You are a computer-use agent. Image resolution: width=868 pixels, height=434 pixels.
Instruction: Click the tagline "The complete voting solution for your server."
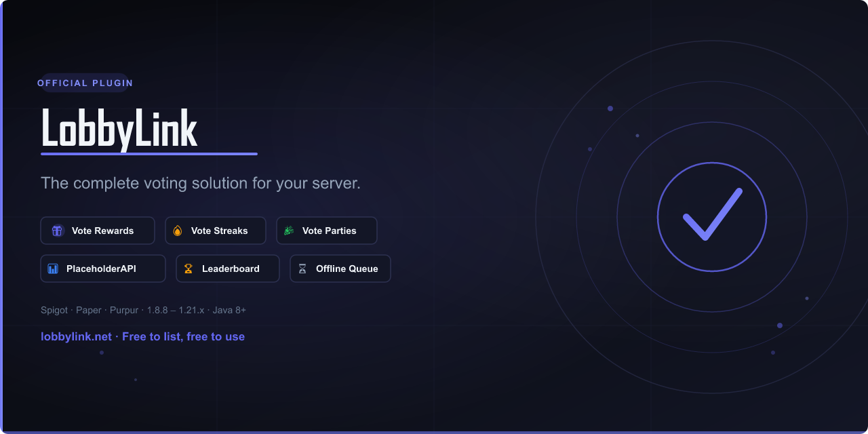coord(201,183)
